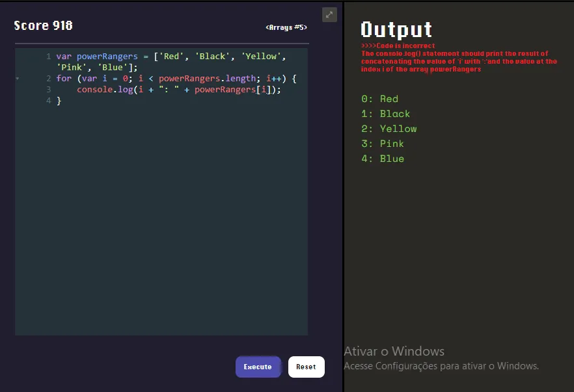Click the Output heading
574x392 pixels.
click(x=396, y=29)
